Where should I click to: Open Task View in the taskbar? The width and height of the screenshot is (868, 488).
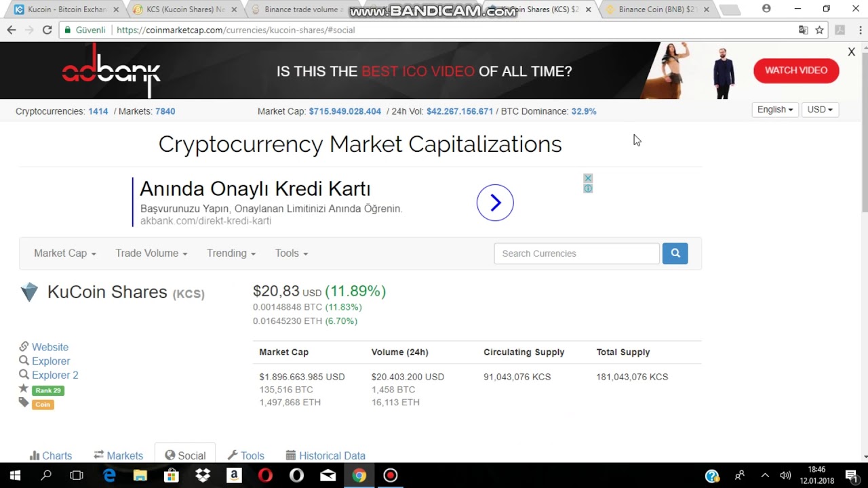point(77,475)
